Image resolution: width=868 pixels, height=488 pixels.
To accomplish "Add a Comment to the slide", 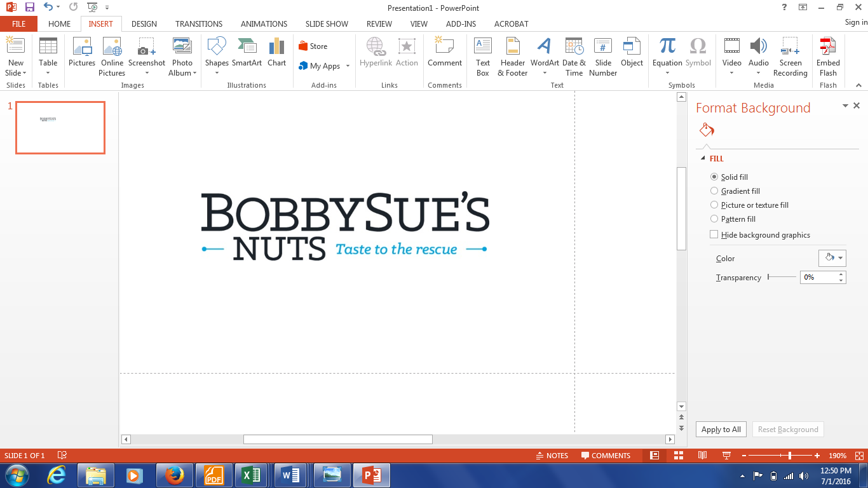I will [x=444, y=53].
